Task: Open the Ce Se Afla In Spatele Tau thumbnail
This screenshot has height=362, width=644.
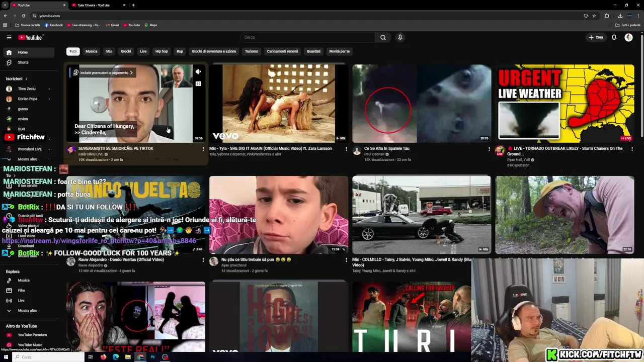Action: pos(422,104)
